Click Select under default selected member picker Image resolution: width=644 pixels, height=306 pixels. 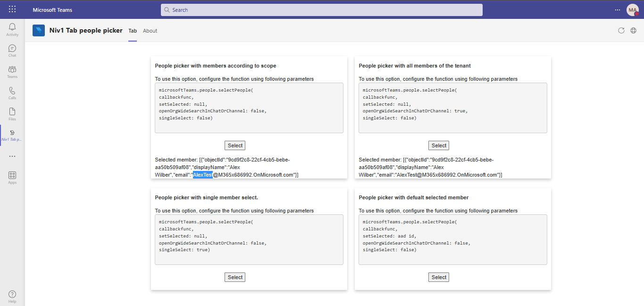point(438,277)
